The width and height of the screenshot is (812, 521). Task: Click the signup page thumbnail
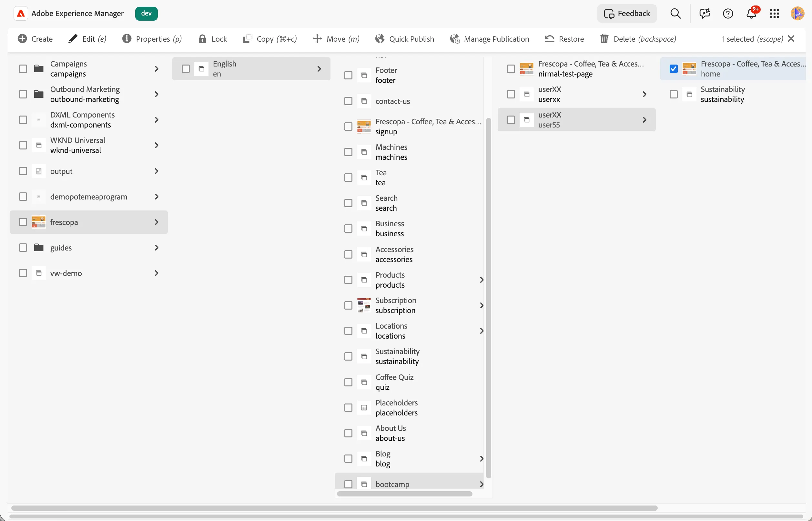tap(364, 127)
